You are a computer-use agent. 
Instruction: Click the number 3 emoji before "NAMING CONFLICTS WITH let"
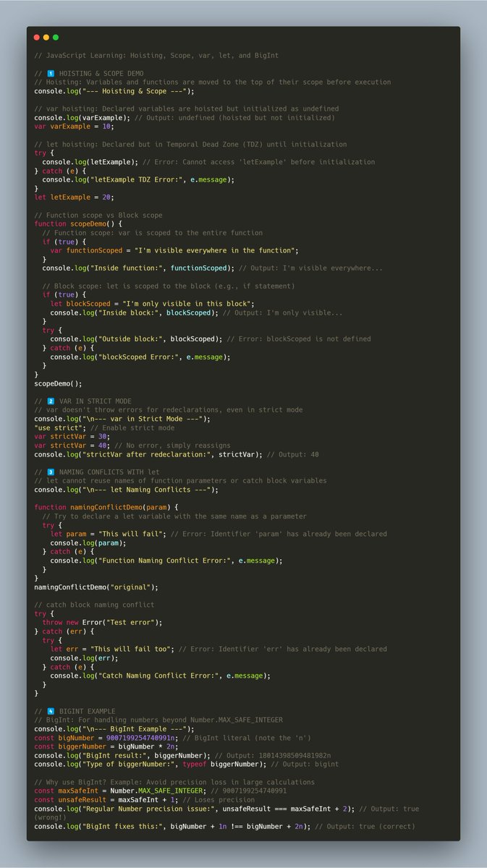(x=51, y=472)
